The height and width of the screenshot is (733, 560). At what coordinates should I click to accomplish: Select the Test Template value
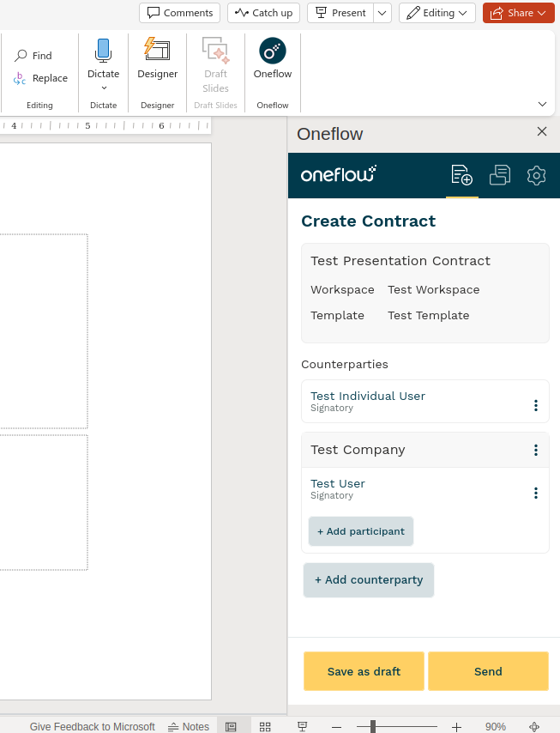pos(428,316)
